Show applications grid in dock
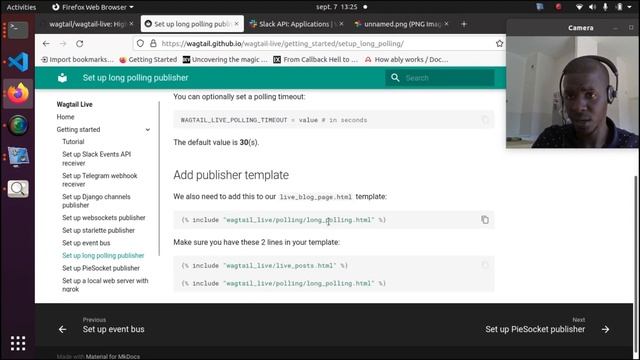Viewport: 640px width, 360px height. pos(18,343)
